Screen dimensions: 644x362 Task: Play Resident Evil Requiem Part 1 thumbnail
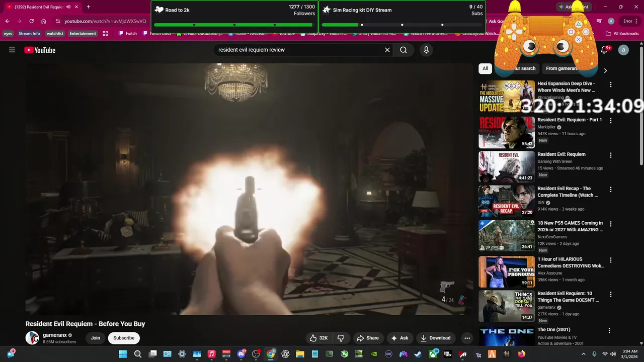[x=507, y=132]
